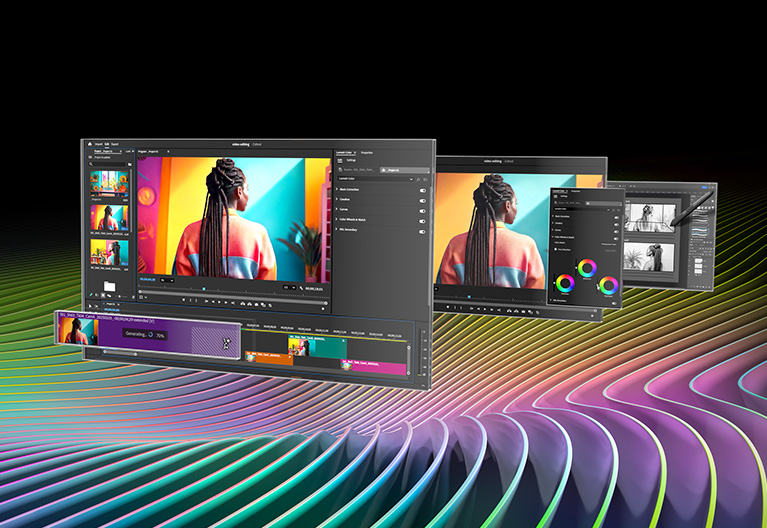Disable the Curves effect toggle
This screenshot has width=767, height=528.
point(422,212)
